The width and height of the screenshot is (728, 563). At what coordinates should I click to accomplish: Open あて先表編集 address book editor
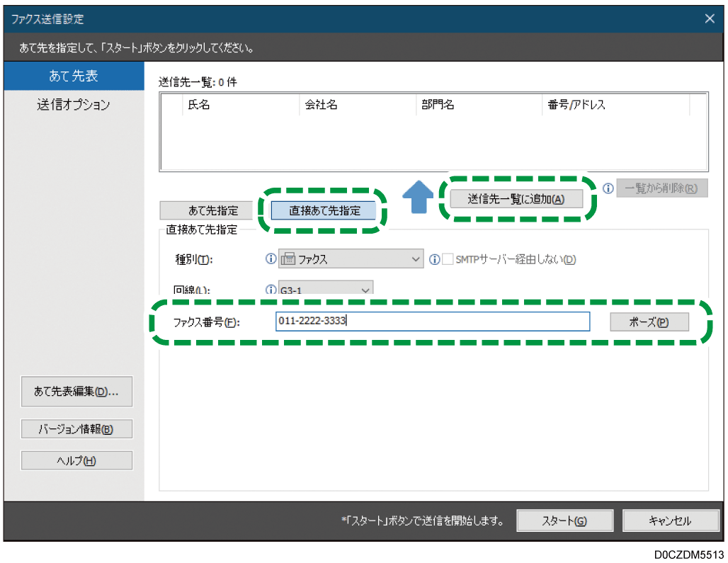coord(76,392)
